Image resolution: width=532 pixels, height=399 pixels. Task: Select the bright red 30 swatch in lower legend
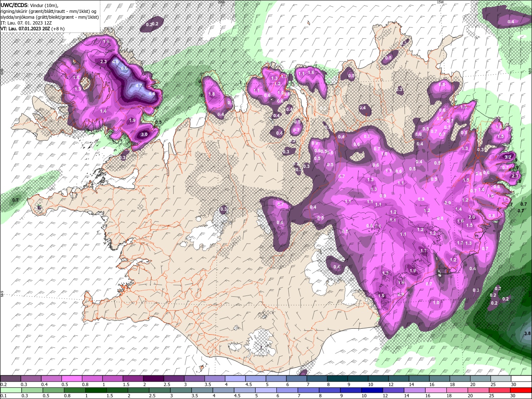tap(521, 390)
